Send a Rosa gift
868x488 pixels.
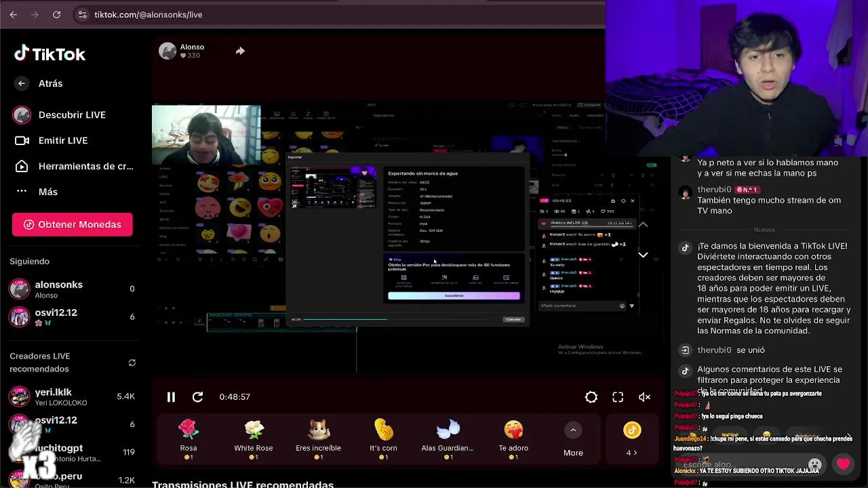(189, 439)
